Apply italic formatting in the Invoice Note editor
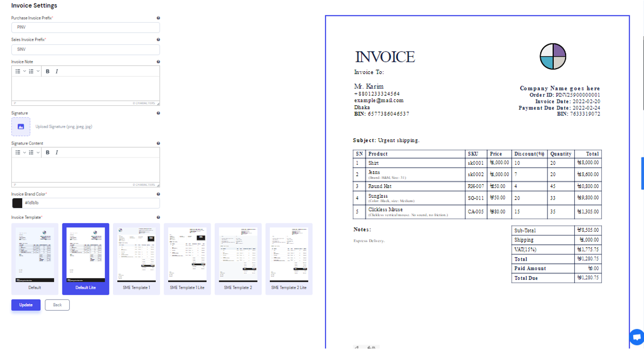The image size is (644, 349). [57, 71]
